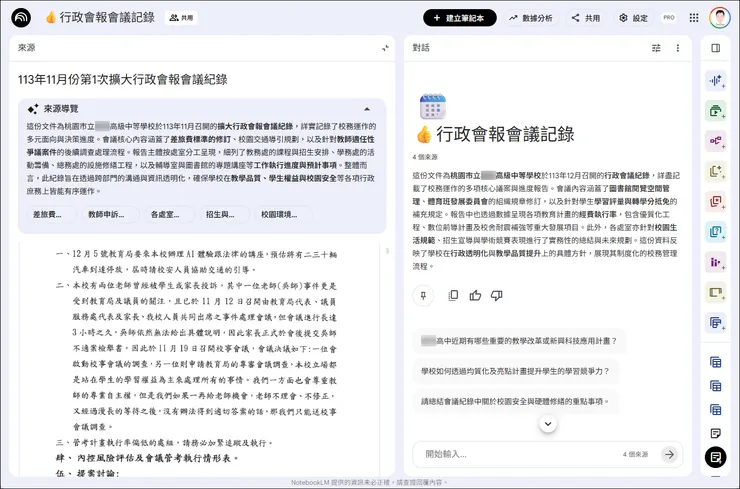Toggle the Studio side panel icon
Viewport: 740px width, 489px height.
click(x=715, y=48)
